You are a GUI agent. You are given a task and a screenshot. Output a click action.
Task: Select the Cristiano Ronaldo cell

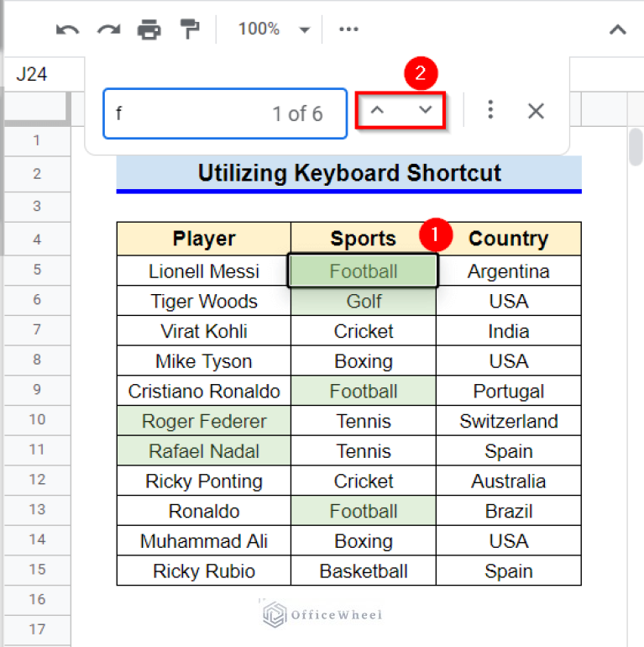pyautogui.click(x=204, y=391)
